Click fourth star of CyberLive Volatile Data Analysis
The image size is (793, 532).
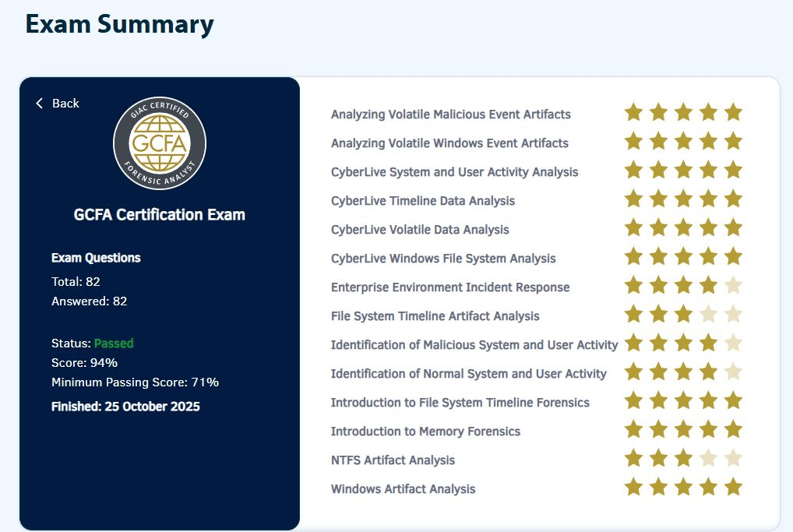709,227
